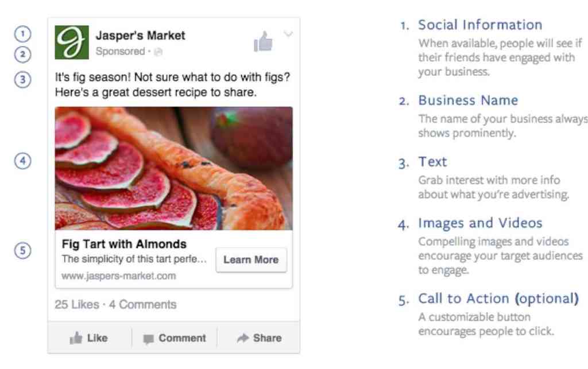Click the Jasper's Market logo avatar
Image resolution: width=588 pixels, height=369 pixels.
(x=72, y=42)
